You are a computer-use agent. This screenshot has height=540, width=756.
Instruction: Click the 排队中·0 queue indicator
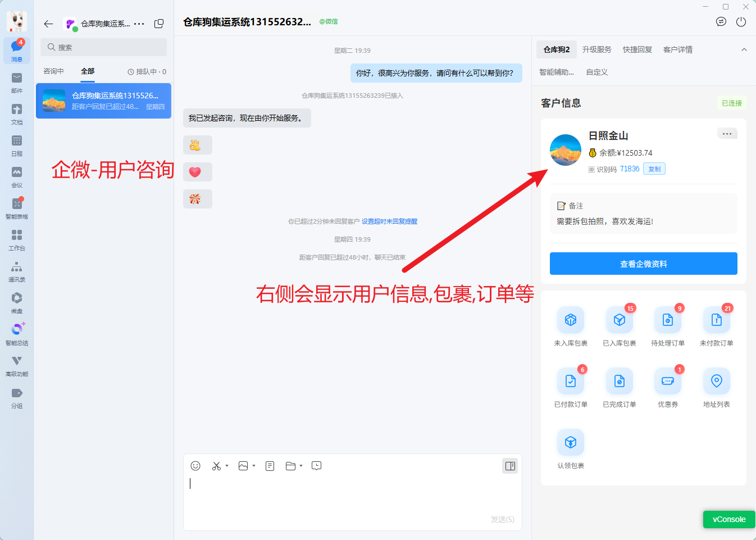(147, 72)
